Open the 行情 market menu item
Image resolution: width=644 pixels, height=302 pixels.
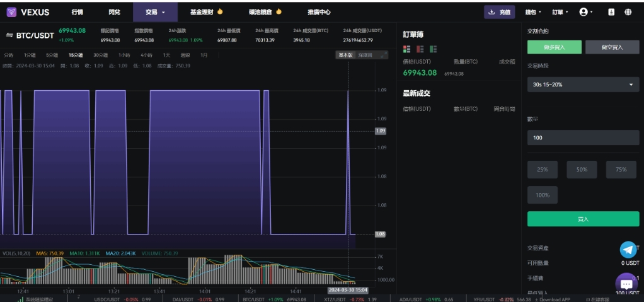[77, 12]
